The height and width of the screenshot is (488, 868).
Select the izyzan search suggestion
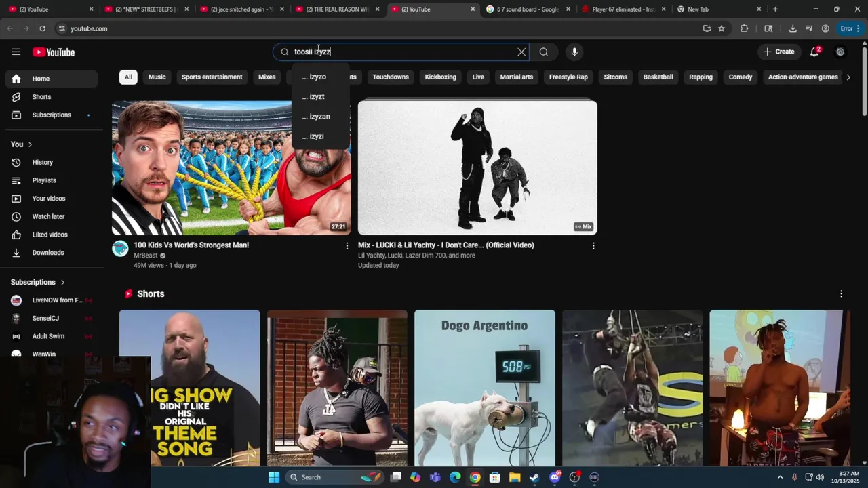[321, 117]
